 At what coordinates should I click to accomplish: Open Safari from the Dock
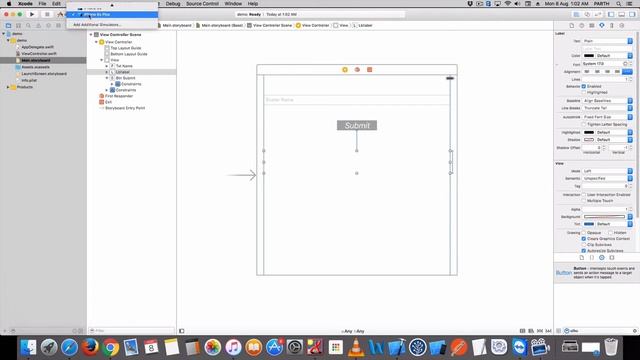tap(69, 348)
